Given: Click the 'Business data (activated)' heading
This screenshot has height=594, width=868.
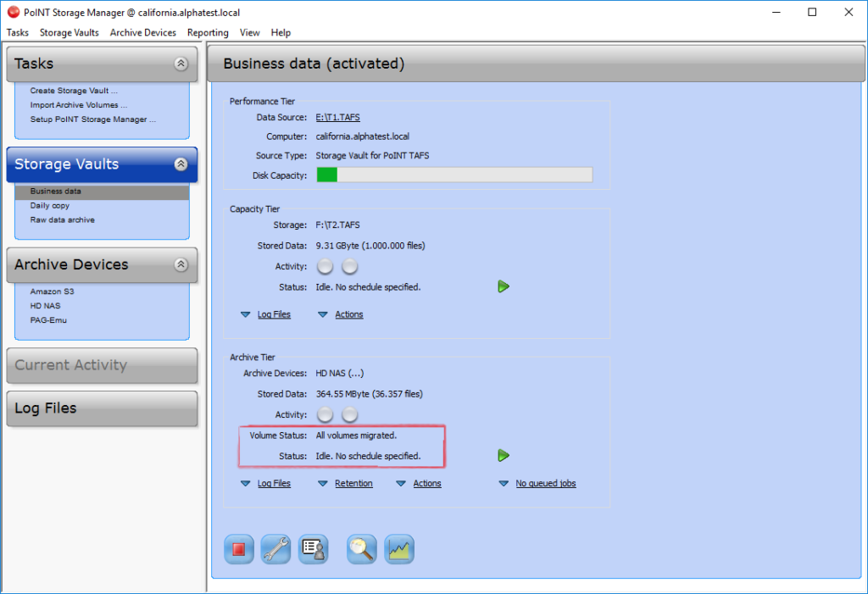Looking at the screenshot, I should pyautogui.click(x=314, y=64).
